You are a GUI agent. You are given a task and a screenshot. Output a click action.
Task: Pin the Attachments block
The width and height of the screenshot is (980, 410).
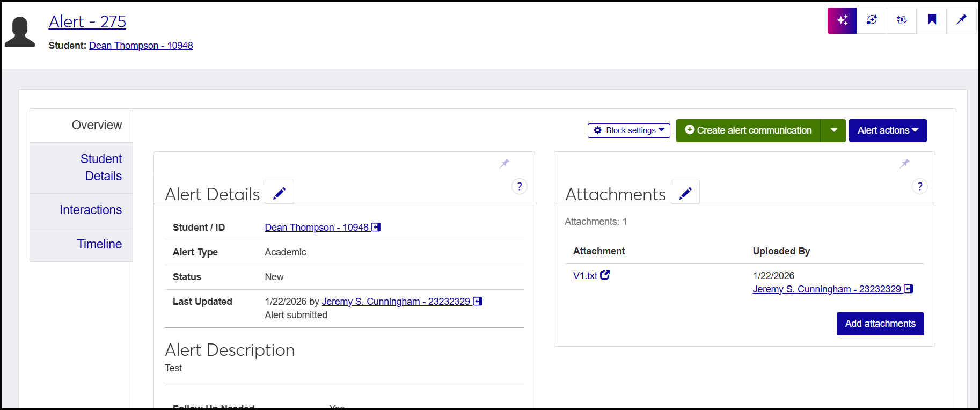pyautogui.click(x=905, y=164)
